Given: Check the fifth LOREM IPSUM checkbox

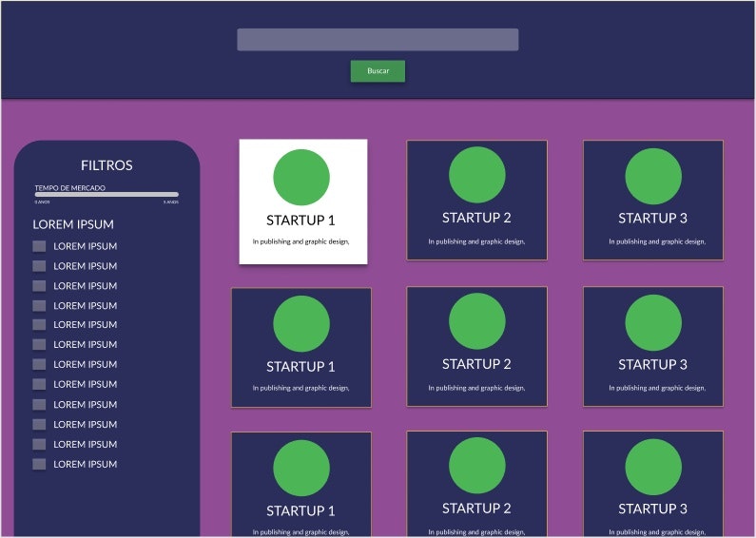Looking at the screenshot, I should (x=39, y=324).
